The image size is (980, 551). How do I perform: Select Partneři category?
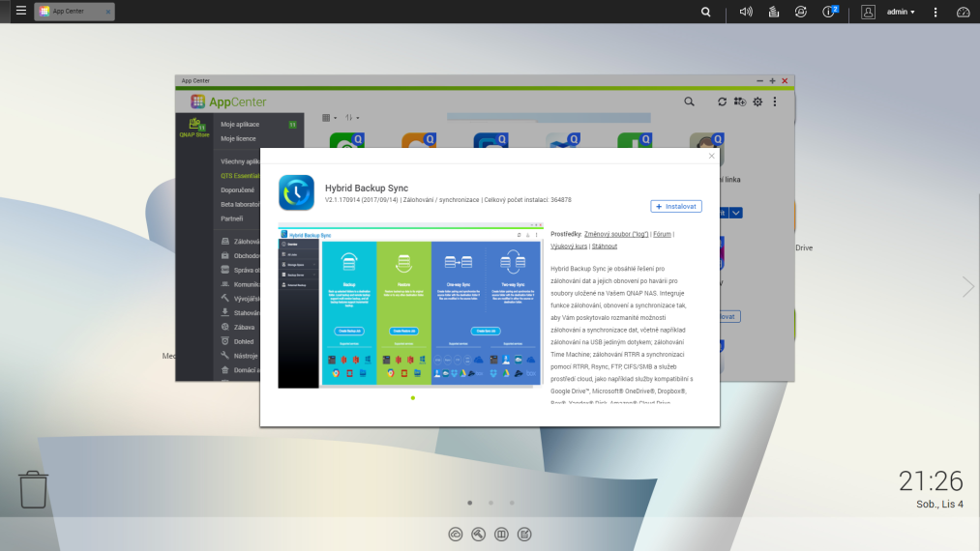coord(232,218)
